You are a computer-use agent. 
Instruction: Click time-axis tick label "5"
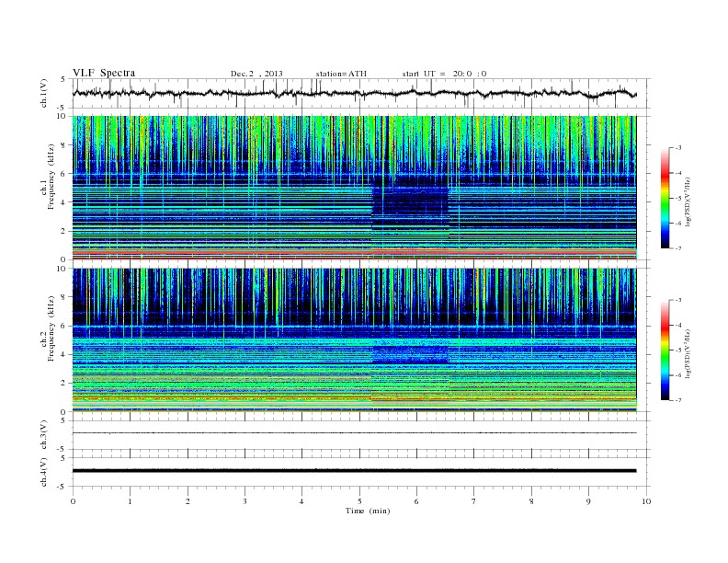(x=359, y=501)
